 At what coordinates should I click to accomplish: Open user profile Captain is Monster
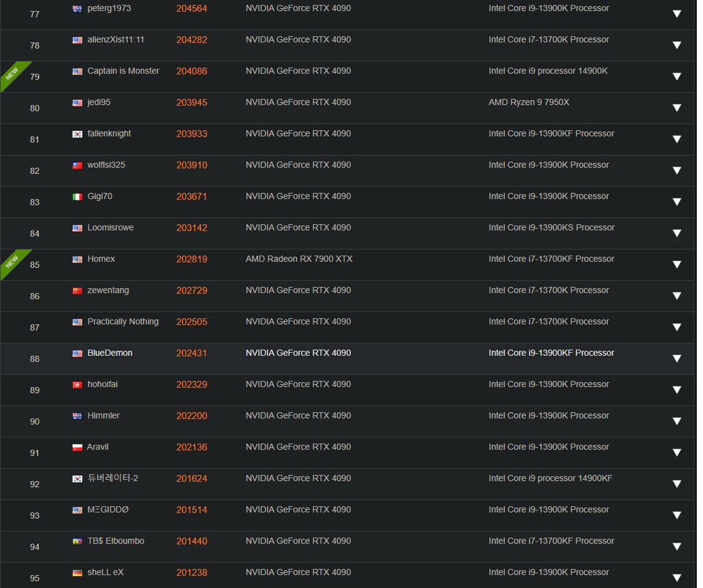click(x=124, y=71)
